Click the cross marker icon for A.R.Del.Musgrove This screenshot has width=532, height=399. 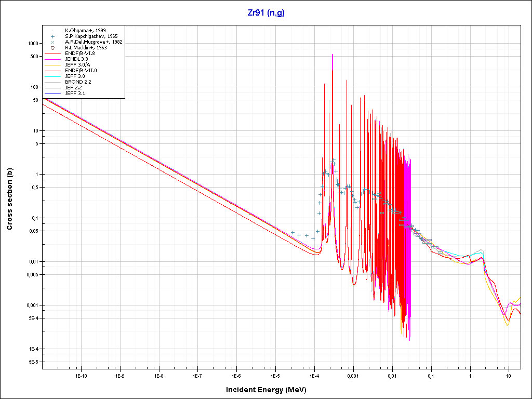pyautogui.click(x=53, y=42)
